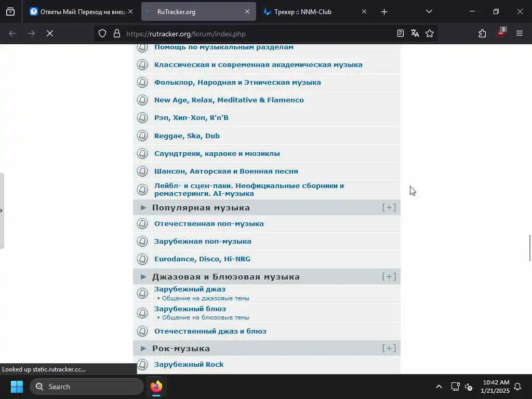The width and height of the screenshot is (532, 399).
Task: Open Джазовая и Блюзовая музыка category
Action: click(226, 277)
